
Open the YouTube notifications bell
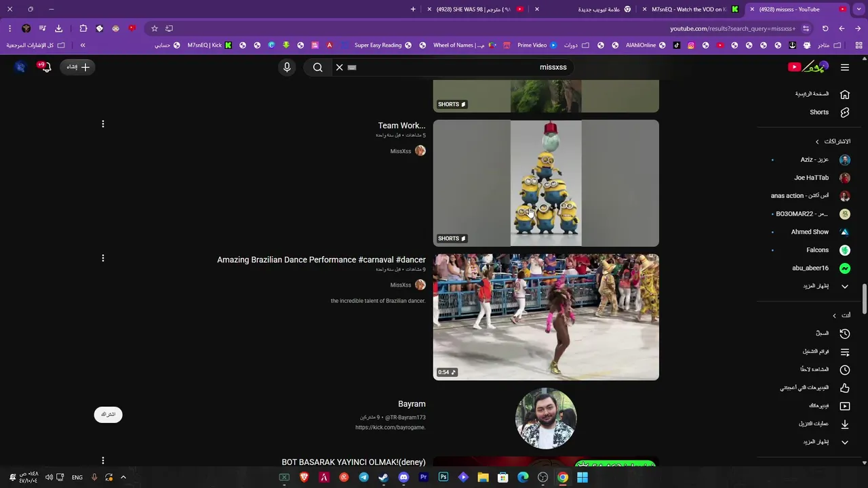click(x=45, y=67)
